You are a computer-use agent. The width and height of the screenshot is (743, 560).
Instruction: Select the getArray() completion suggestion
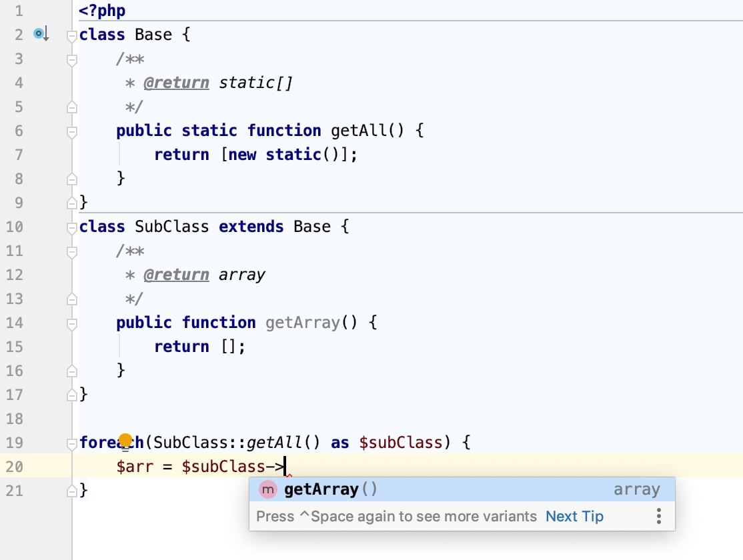coord(462,489)
